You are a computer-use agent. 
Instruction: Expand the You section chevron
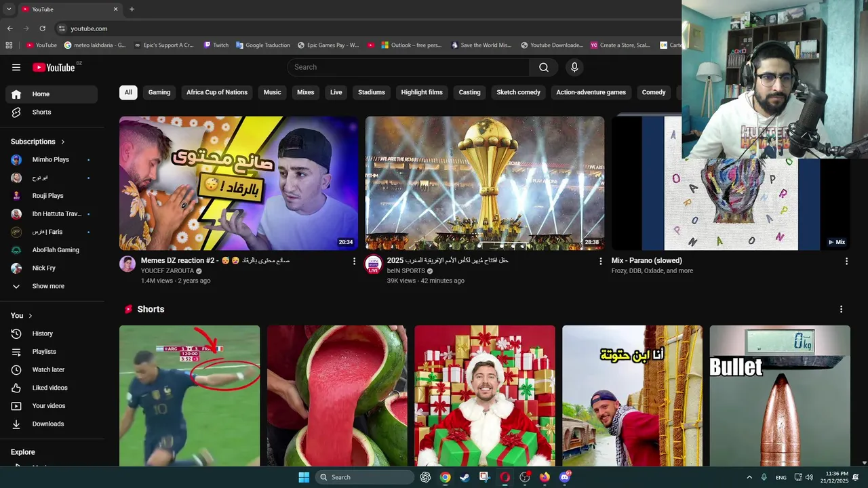[x=30, y=316]
